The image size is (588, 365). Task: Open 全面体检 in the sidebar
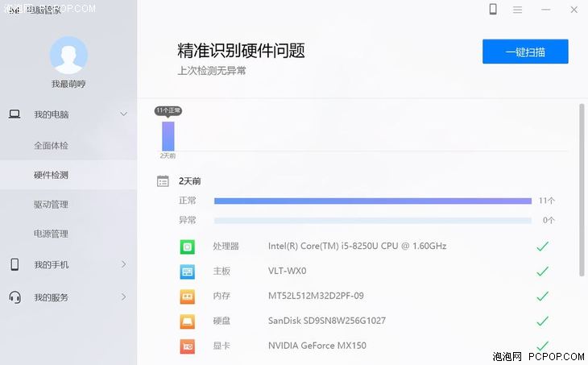coord(51,146)
